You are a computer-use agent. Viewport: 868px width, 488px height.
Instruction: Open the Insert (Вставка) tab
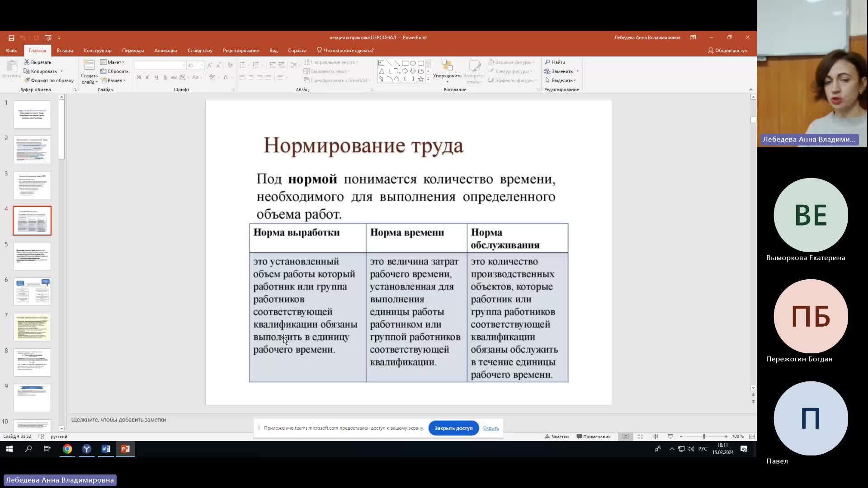click(x=65, y=51)
